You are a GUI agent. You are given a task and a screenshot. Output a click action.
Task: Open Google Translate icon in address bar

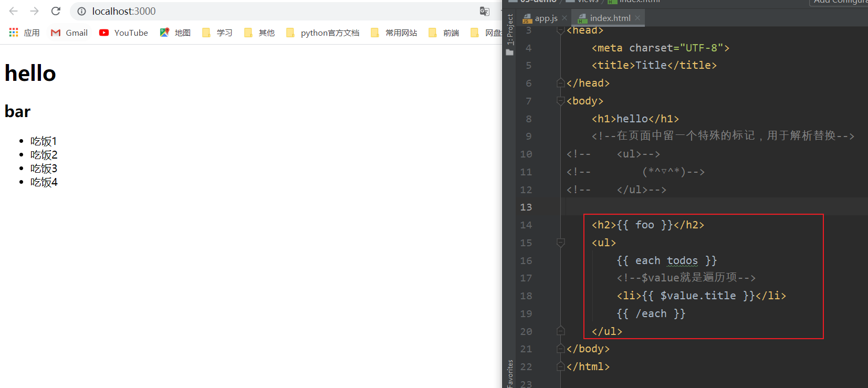click(485, 11)
